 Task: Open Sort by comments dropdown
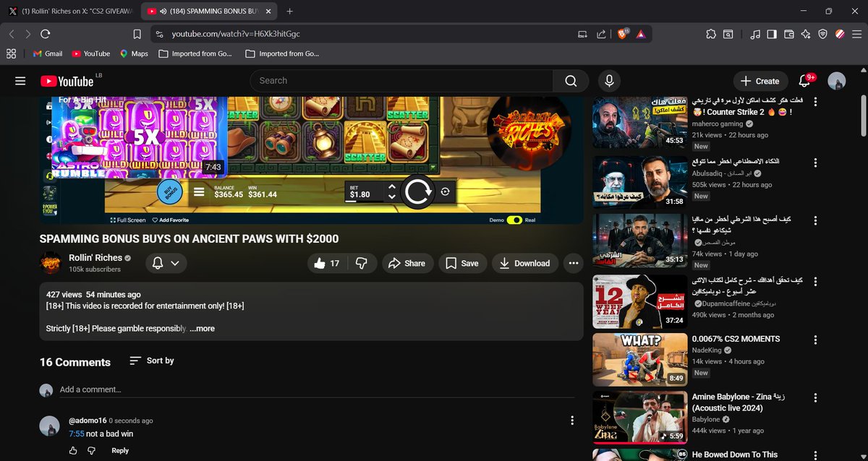pyautogui.click(x=152, y=361)
